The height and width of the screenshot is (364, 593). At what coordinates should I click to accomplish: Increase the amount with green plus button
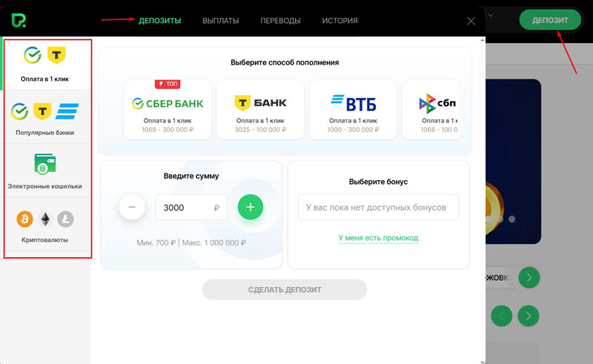251,207
